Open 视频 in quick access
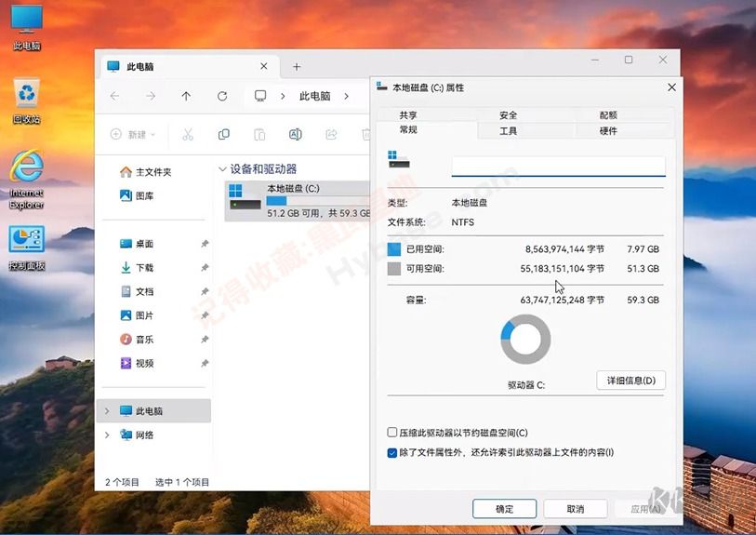This screenshot has height=535, width=756. [137, 363]
